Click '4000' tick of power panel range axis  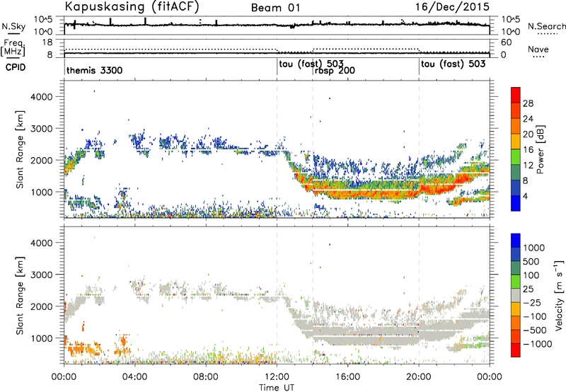(x=42, y=97)
